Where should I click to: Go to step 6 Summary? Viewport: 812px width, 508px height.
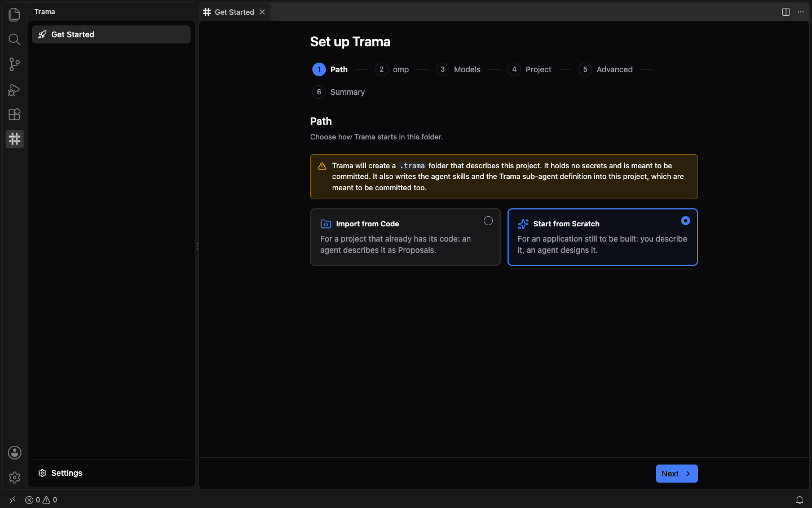coord(339,92)
